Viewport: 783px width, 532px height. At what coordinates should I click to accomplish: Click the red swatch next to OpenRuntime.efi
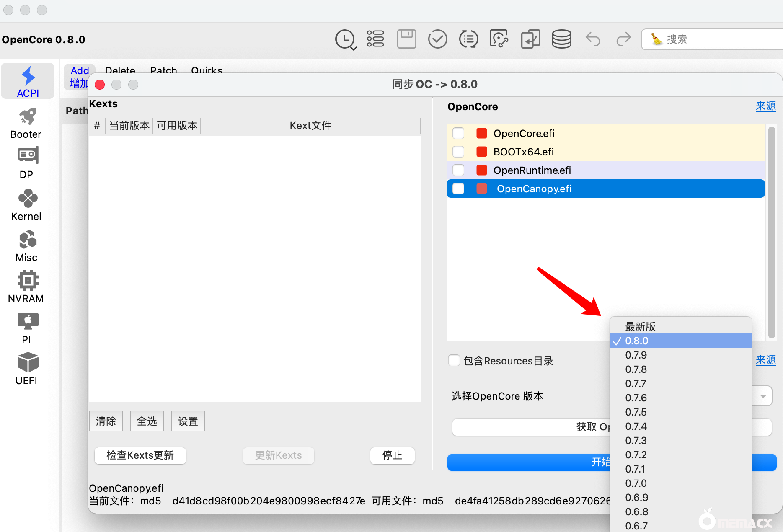pos(482,170)
